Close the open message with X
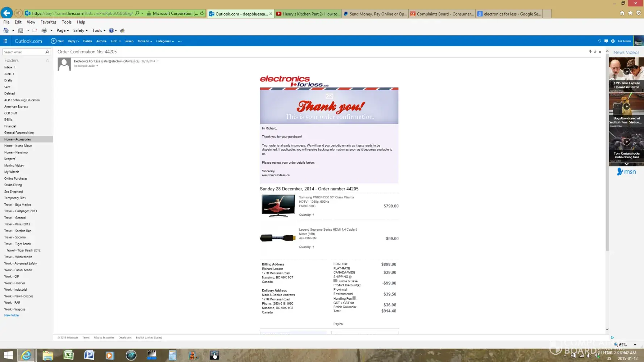644x362 pixels. [600, 52]
